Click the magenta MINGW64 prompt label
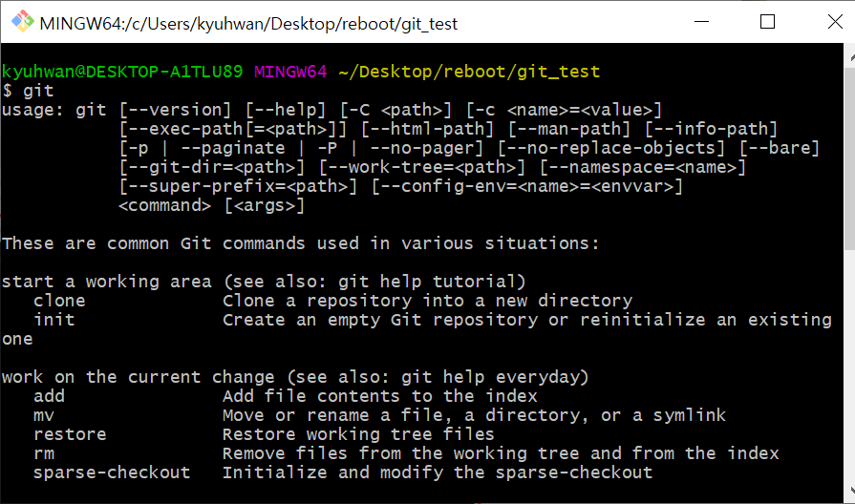Screen dimensions: 855x504 pos(290,72)
